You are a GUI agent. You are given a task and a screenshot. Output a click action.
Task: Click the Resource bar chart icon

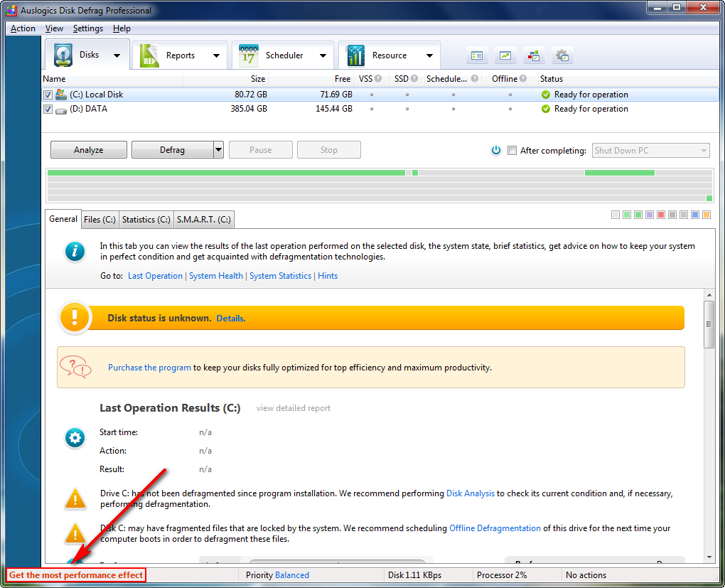[x=355, y=55]
